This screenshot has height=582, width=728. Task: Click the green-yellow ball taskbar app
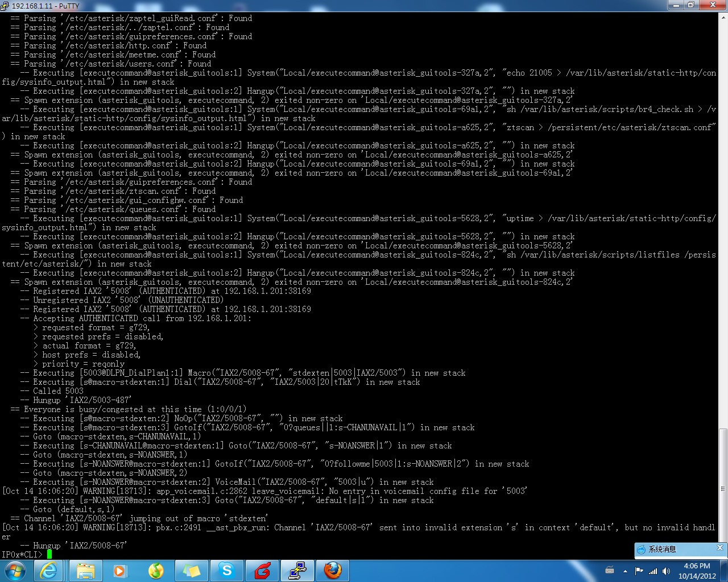click(x=156, y=571)
